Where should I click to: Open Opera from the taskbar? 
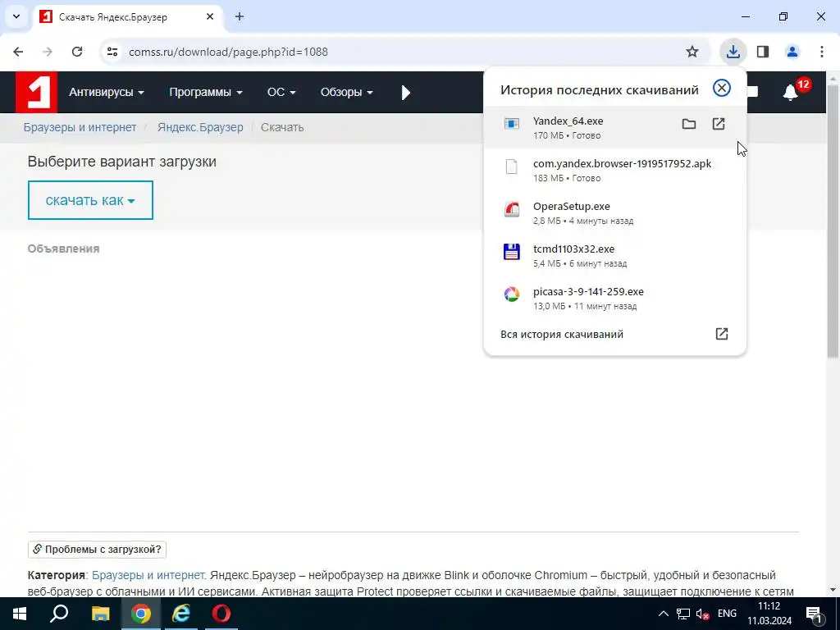click(221, 614)
